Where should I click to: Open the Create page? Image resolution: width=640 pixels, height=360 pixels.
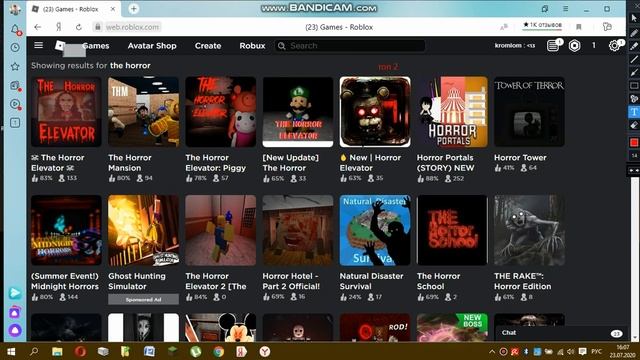(208, 46)
